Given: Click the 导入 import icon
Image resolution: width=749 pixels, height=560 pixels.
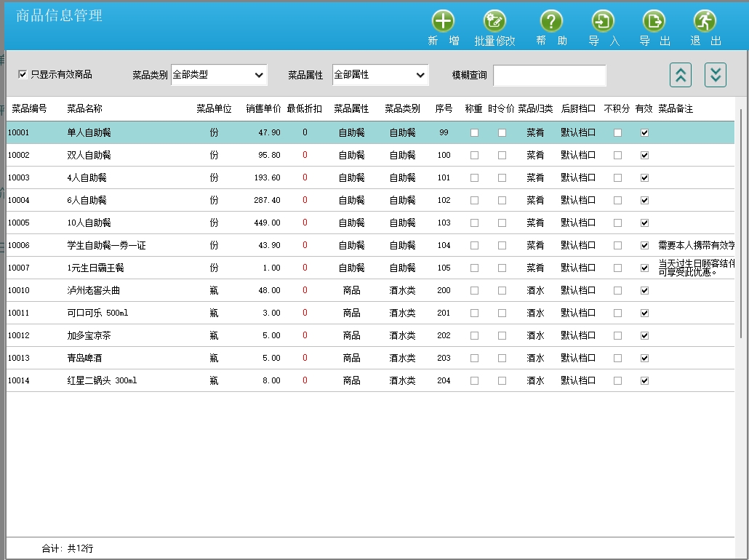Looking at the screenshot, I should (603, 21).
